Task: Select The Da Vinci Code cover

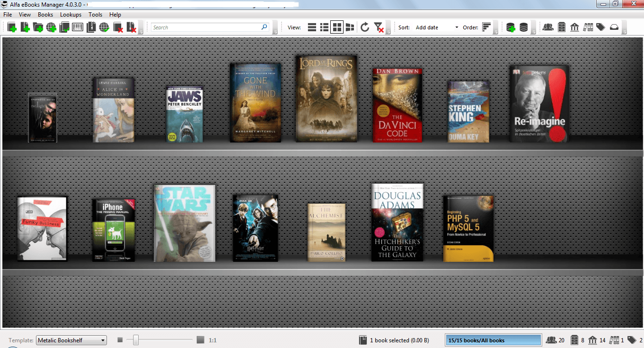Action: tap(397, 105)
